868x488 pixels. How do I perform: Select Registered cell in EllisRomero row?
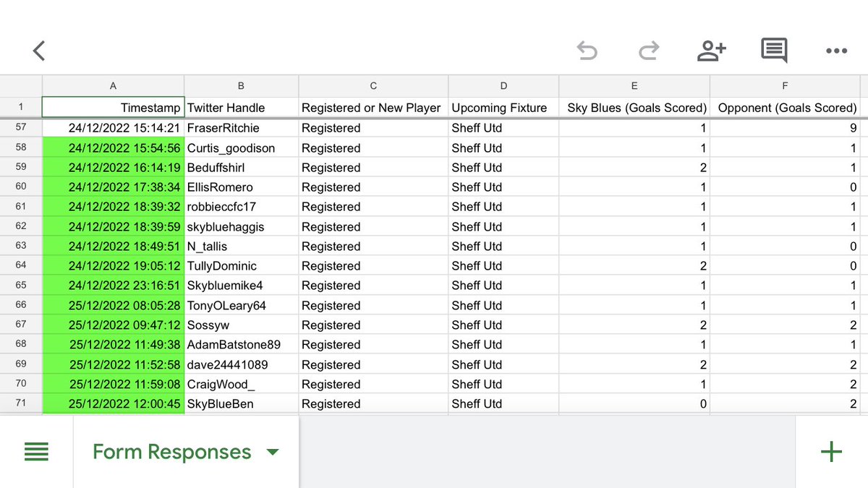373,187
